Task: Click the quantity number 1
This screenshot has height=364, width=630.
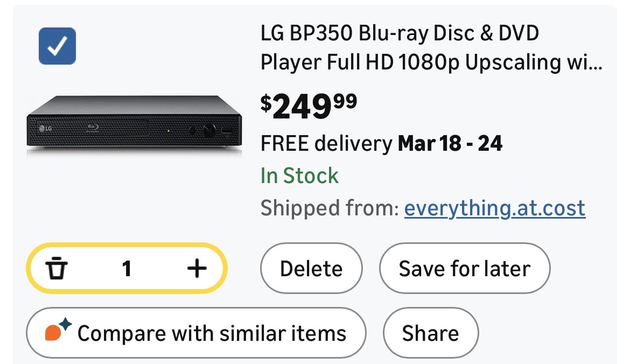Action: [x=127, y=268]
